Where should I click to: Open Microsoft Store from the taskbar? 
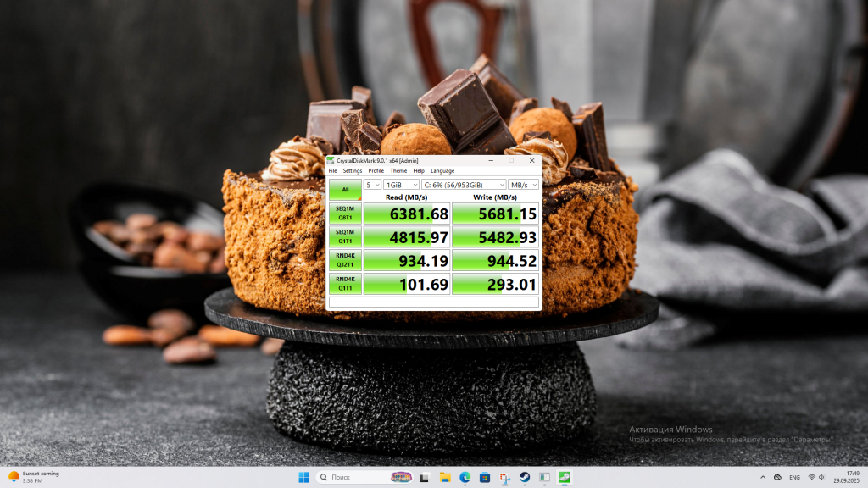485,477
